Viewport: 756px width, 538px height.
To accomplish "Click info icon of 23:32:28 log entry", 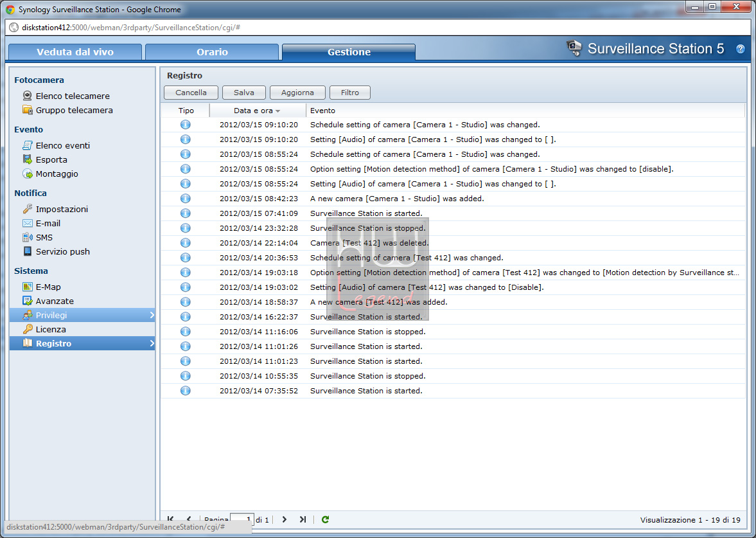I will 186,228.
